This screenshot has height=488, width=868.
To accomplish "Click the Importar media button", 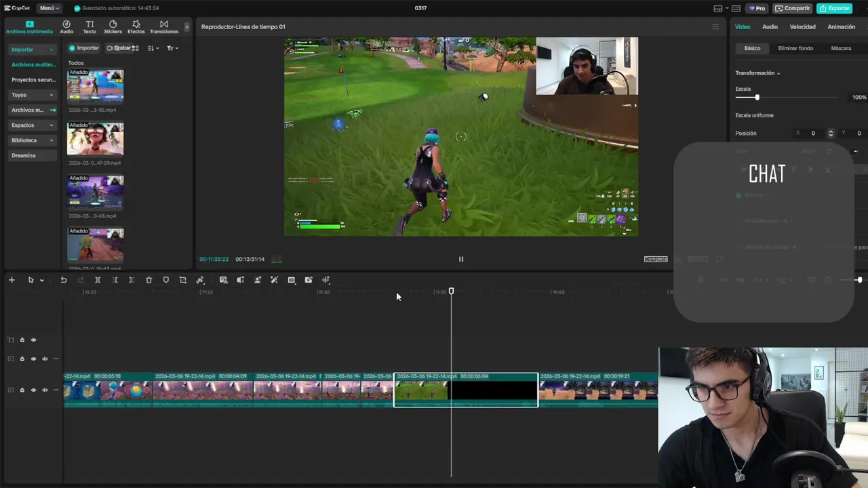I will coord(84,48).
